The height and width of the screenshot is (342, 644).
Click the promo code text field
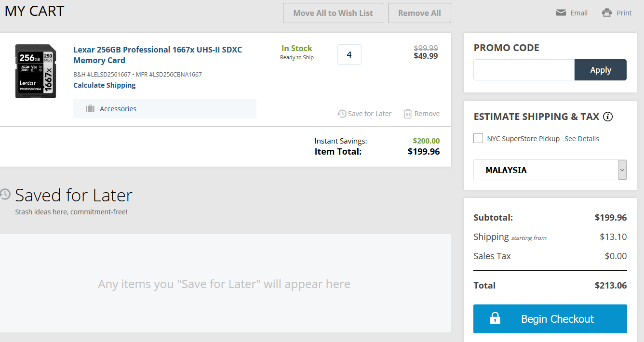click(524, 70)
